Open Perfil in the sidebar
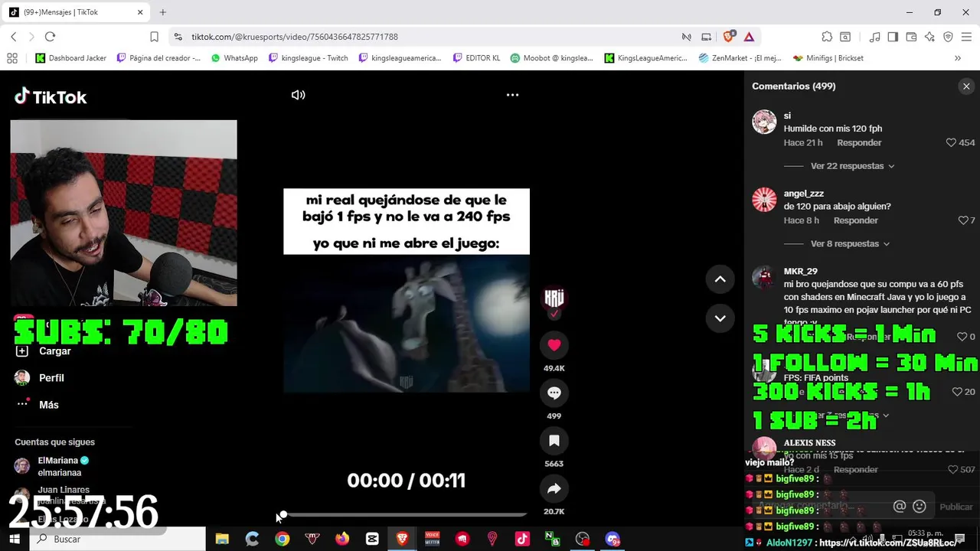The height and width of the screenshot is (551, 980). pos(40,378)
